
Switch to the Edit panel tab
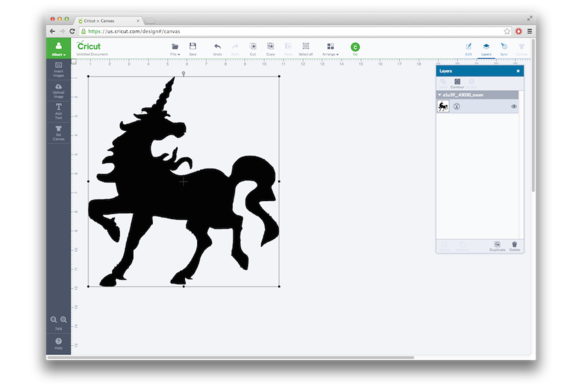click(469, 49)
